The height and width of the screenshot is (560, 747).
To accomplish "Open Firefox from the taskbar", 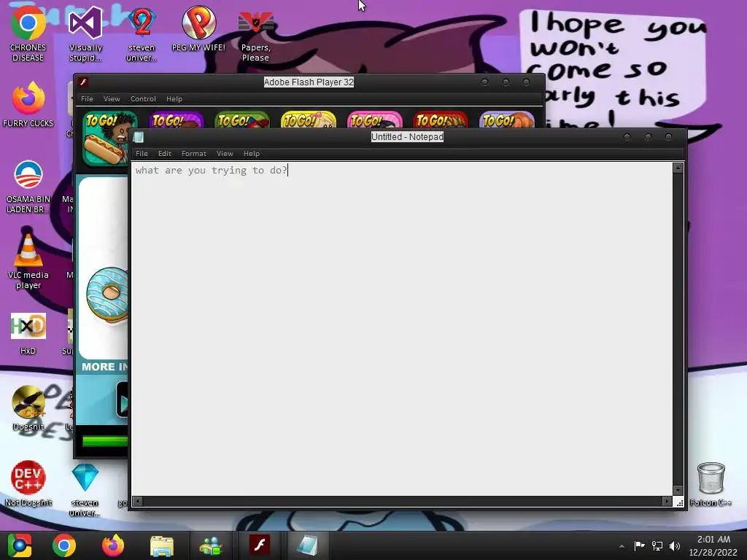I will tap(113, 545).
